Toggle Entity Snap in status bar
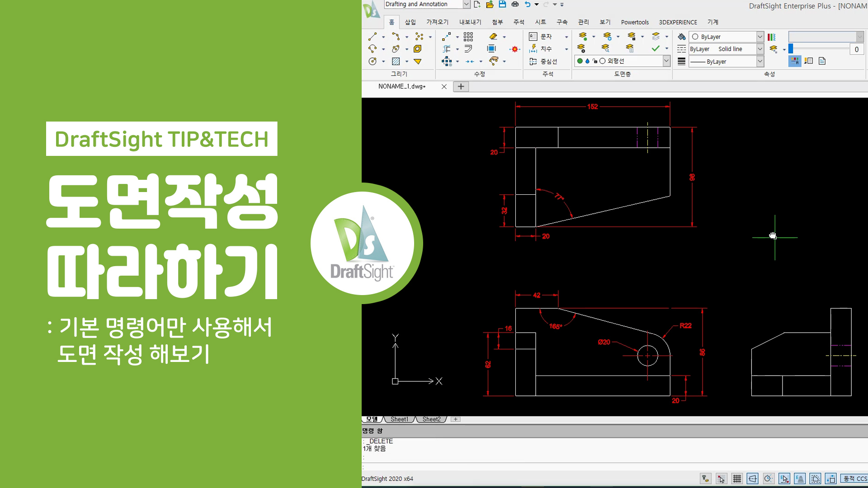Viewport: 868px width, 488px height. (x=784, y=479)
